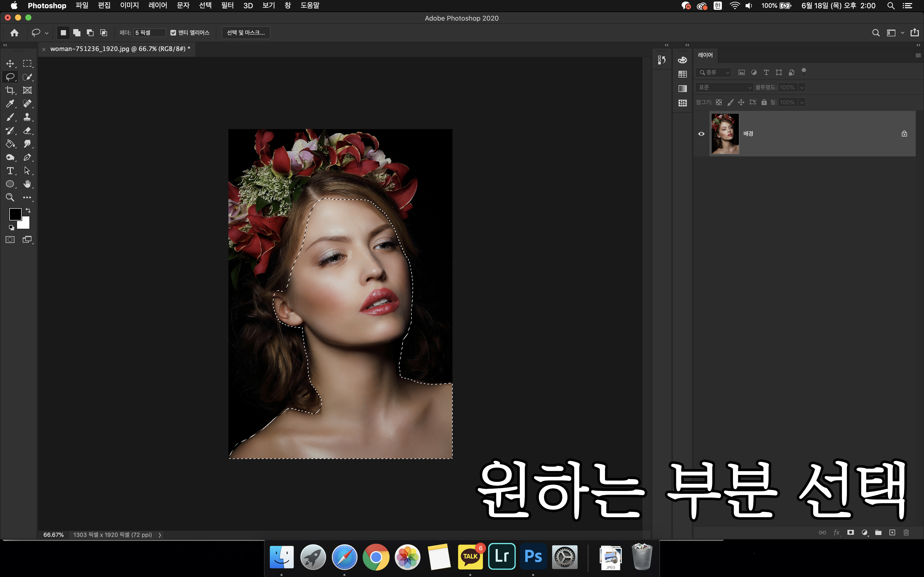Select the Crop tool
924x577 pixels.
pos(10,90)
